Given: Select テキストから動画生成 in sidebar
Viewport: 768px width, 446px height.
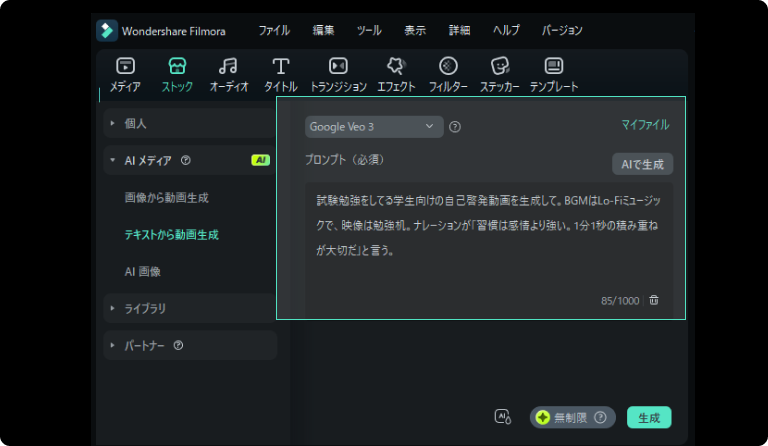Looking at the screenshot, I should click(x=171, y=235).
